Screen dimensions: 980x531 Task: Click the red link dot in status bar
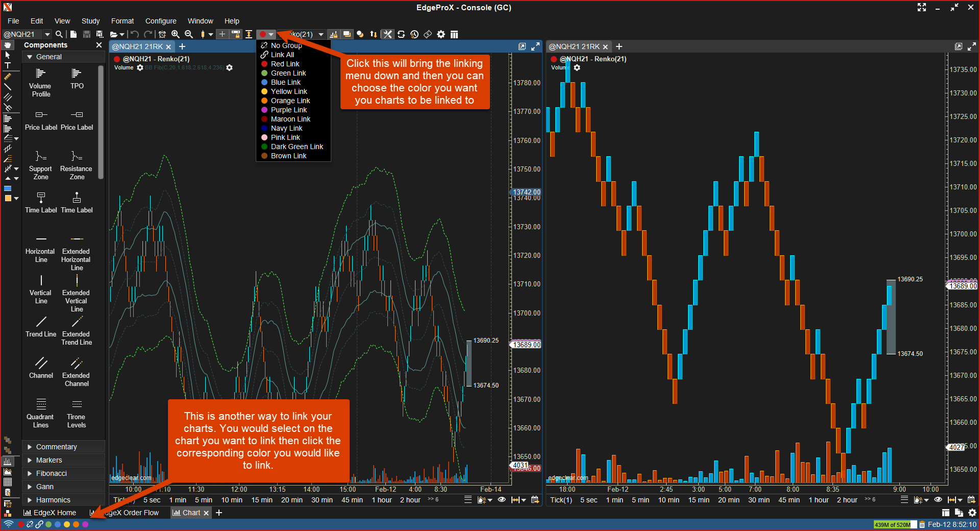click(x=21, y=524)
